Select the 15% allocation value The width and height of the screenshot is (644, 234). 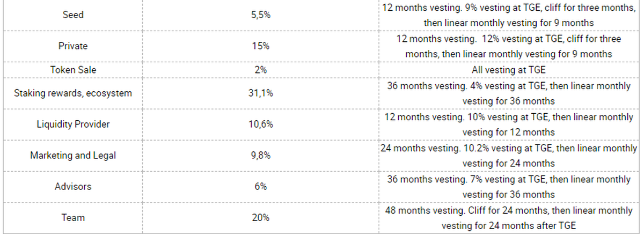[x=261, y=46]
